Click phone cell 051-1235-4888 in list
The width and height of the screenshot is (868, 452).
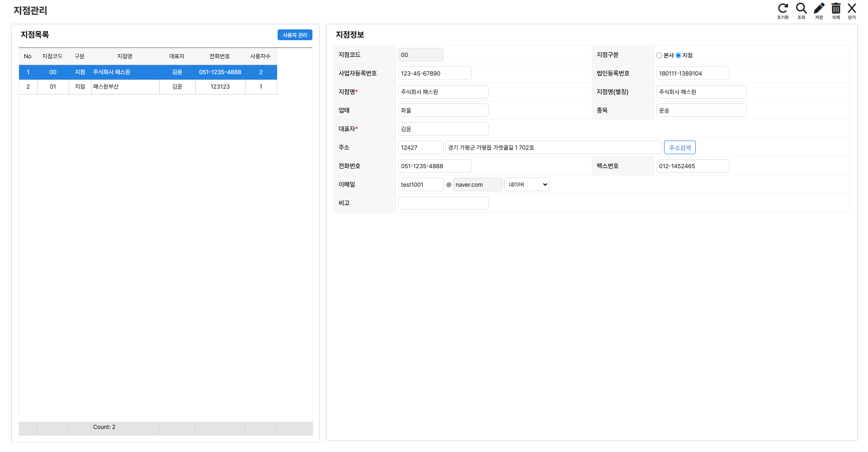(x=220, y=72)
